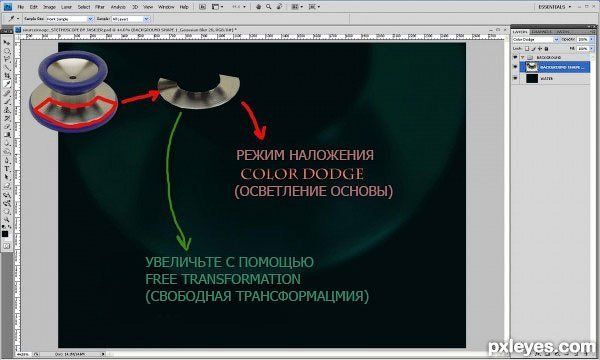Open the Analysis menu
The height and width of the screenshot is (360, 600).
(x=118, y=7)
